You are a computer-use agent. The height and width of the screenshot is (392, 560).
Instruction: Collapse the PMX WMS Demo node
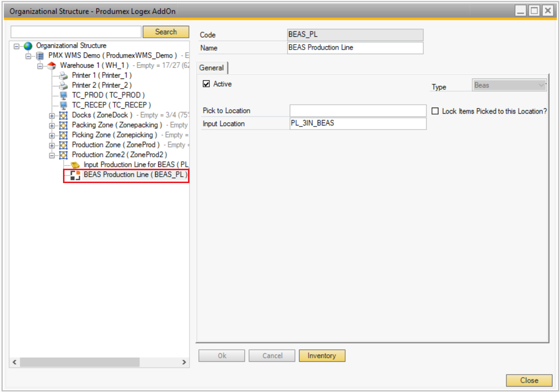pyautogui.click(x=28, y=56)
